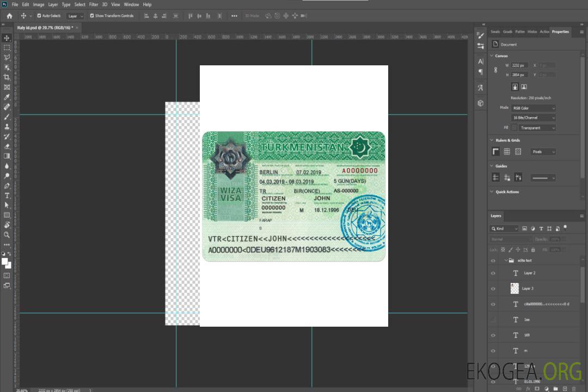Open the Fill Transparent dropdown

pos(537,128)
